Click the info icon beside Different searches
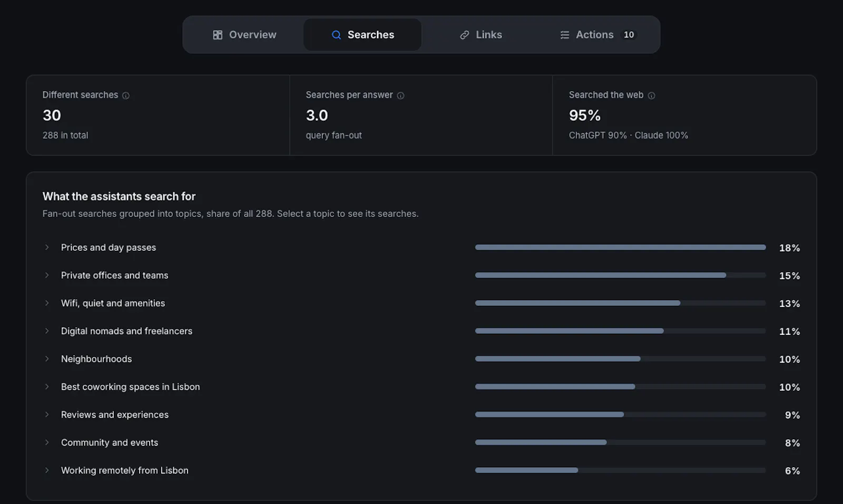843x504 pixels. (x=126, y=95)
